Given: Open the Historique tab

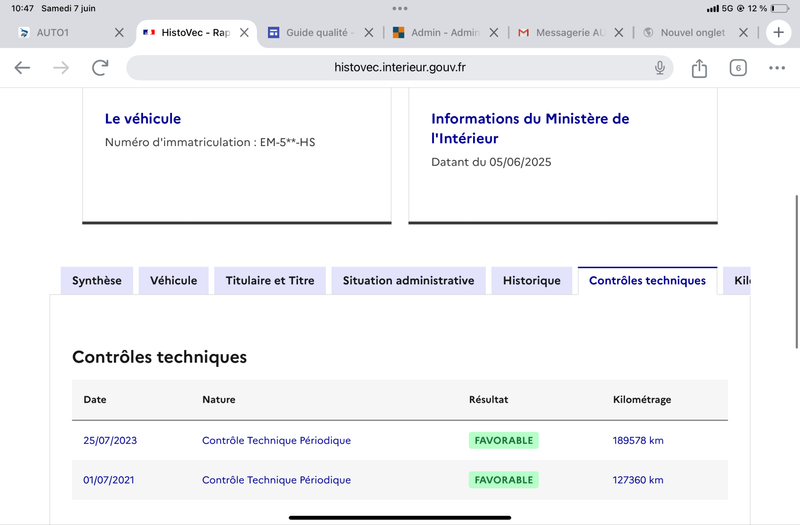Looking at the screenshot, I should coord(532,281).
